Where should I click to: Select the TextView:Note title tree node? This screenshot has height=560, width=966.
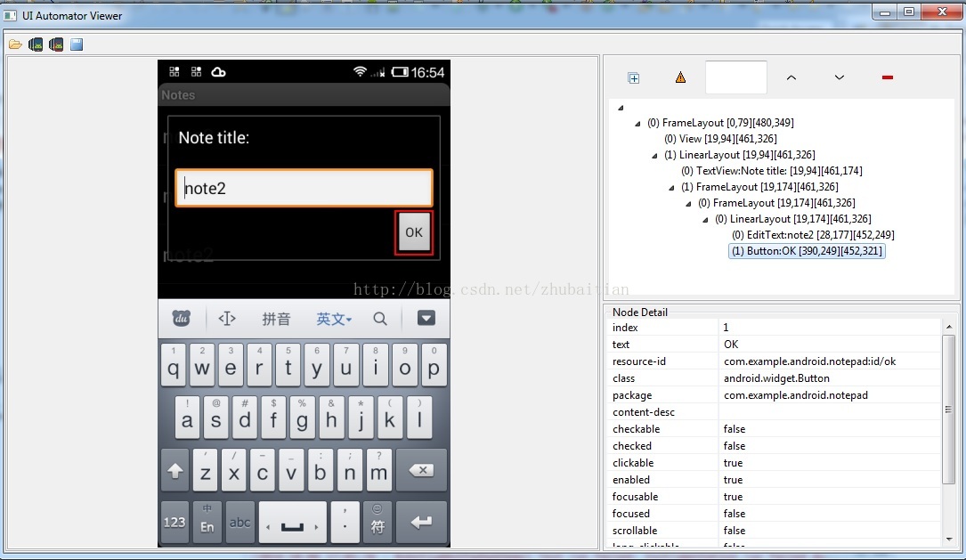point(771,171)
